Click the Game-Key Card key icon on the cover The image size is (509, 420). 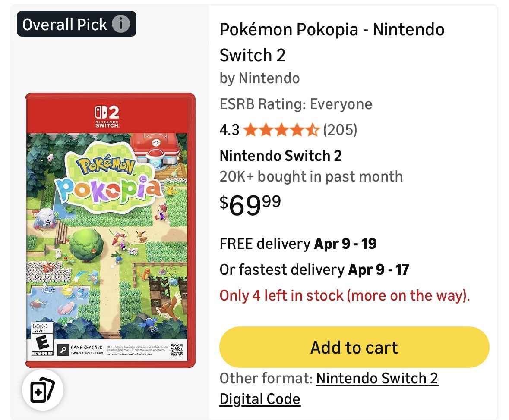(x=63, y=350)
